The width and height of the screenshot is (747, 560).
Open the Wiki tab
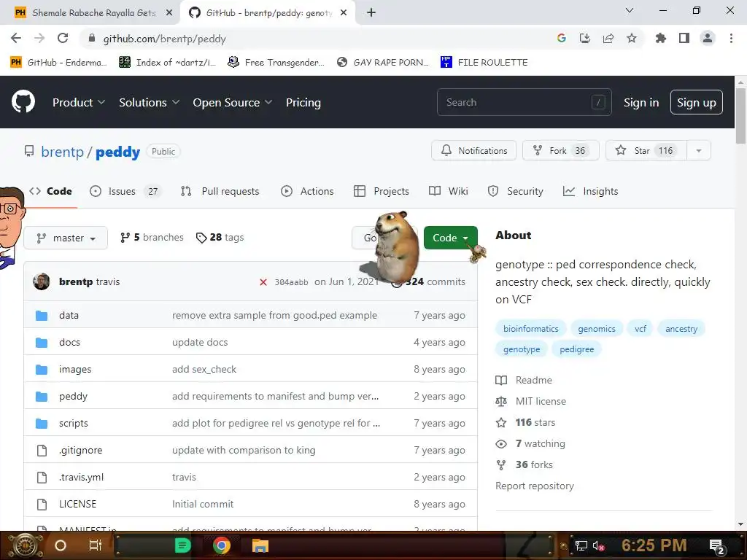click(449, 192)
